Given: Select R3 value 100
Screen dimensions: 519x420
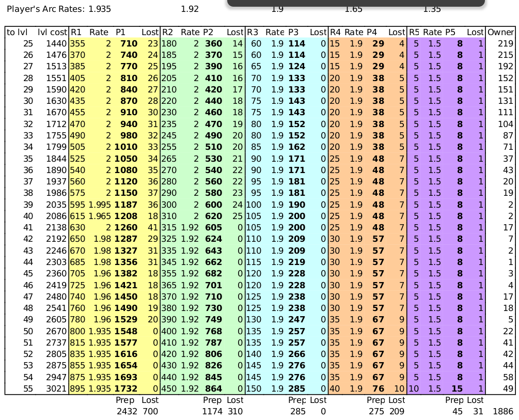Looking at the screenshot, I should [x=254, y=205].
